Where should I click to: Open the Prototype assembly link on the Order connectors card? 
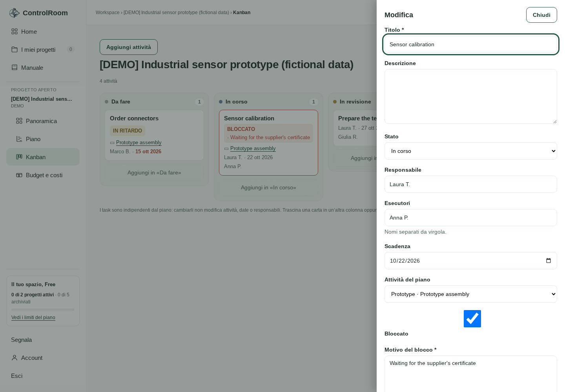tap(139, 143)
